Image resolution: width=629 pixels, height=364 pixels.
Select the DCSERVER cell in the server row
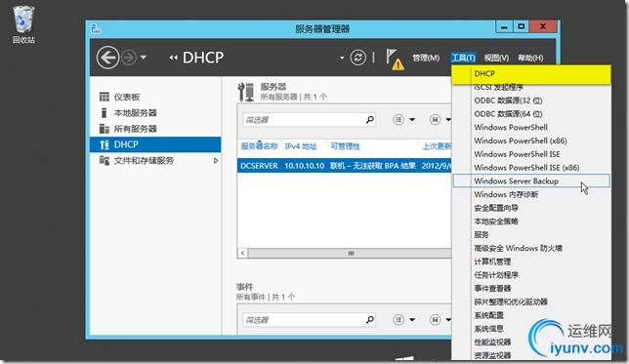(x=259, y=166)
